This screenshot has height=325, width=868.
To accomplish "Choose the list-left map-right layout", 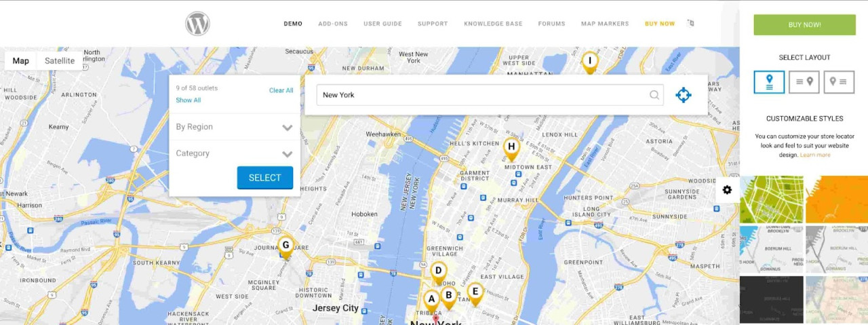I will click(x=804, y=82).
